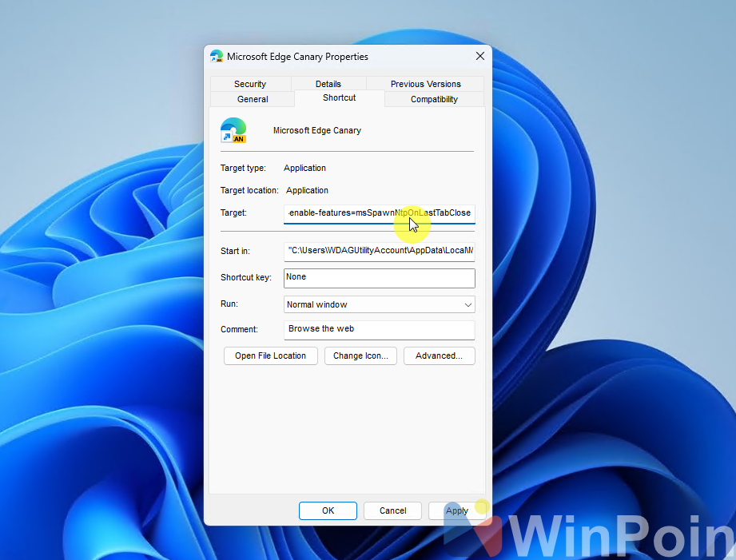Click the Comment field with Browse the web
Viewport: 736px width, 560px height.
click(x=379, y=329)
